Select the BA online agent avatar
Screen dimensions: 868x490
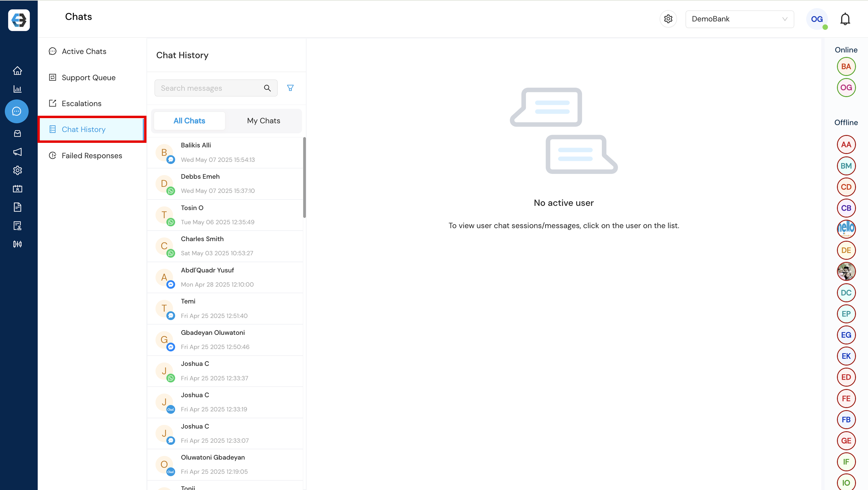846,66
